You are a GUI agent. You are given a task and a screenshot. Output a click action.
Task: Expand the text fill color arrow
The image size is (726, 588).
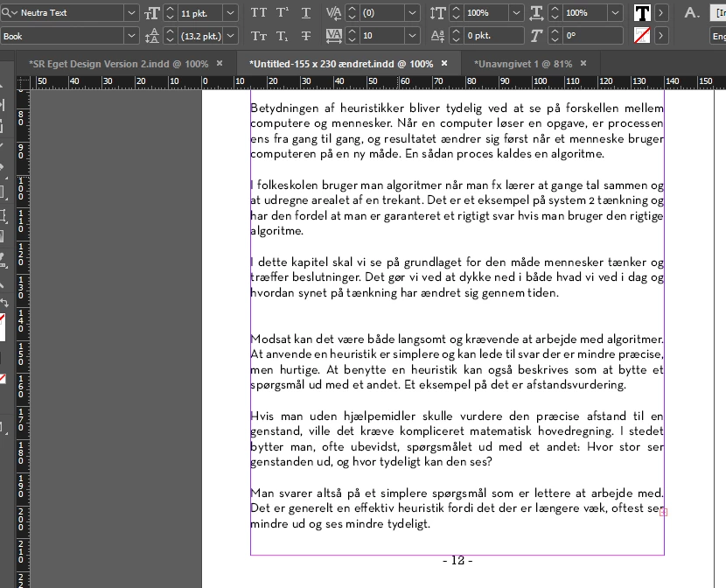point(661,13)
